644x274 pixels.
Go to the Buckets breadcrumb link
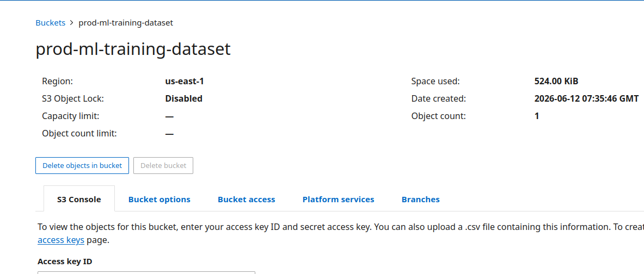click(x=51, y=22)
